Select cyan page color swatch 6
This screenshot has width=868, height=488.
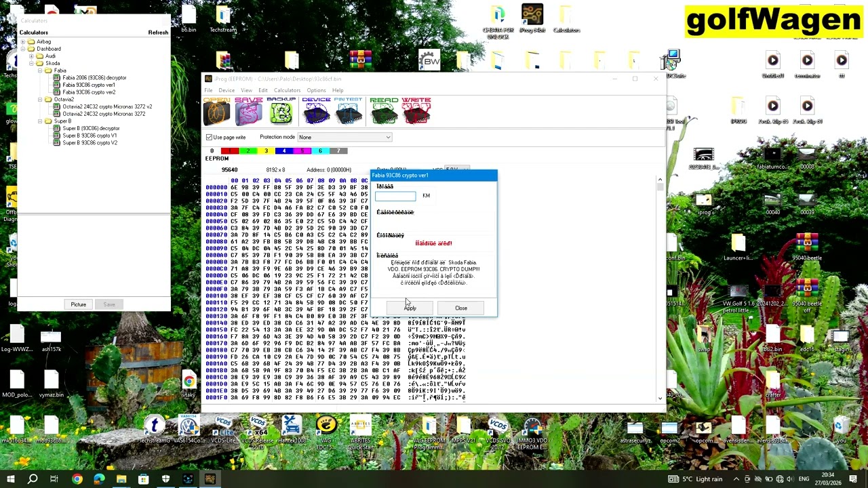tap(320, 151)
